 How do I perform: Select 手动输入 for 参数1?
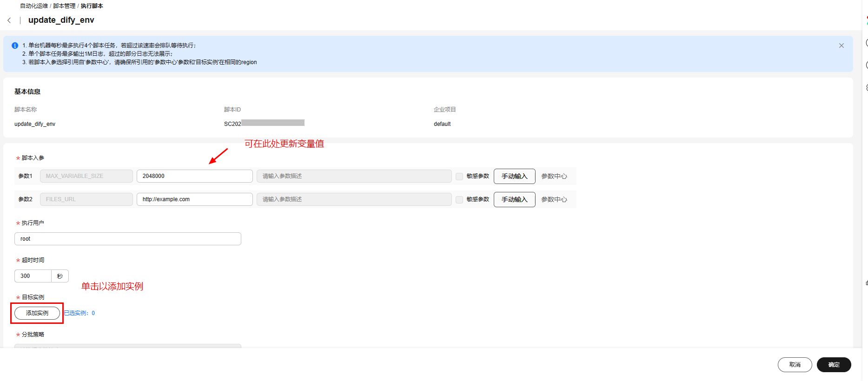tap(515, 176)
